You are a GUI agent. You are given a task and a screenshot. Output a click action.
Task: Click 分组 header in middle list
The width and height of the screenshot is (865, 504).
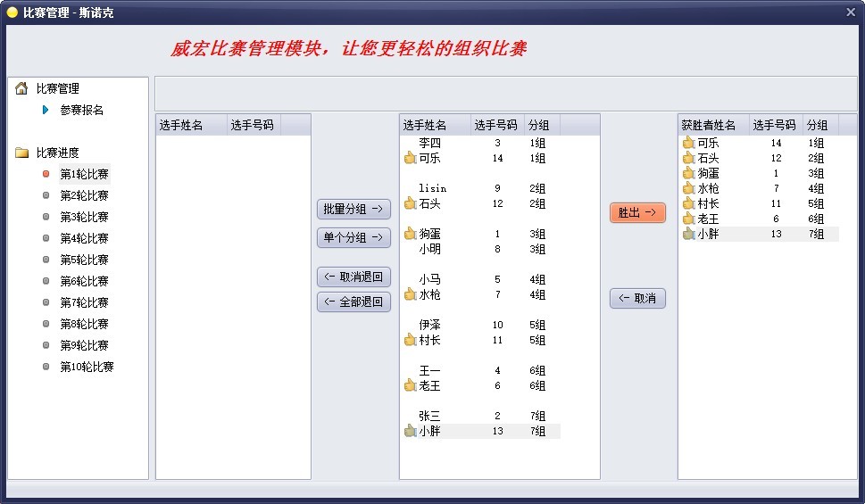pos(542,125)
